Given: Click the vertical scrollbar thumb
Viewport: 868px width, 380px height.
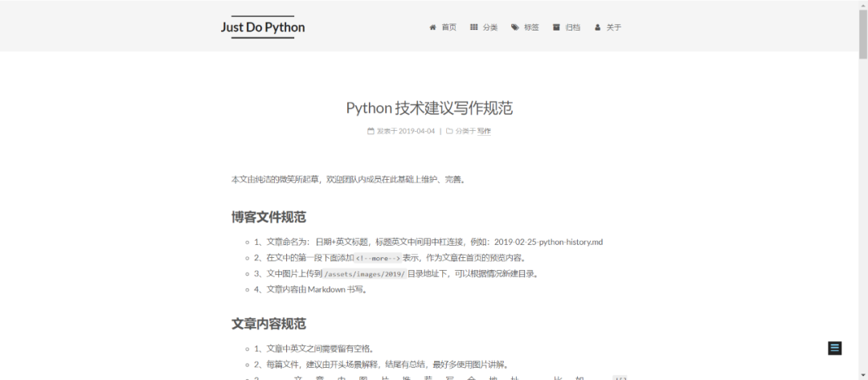Looking at the screenshot, I should click(862, 34).
